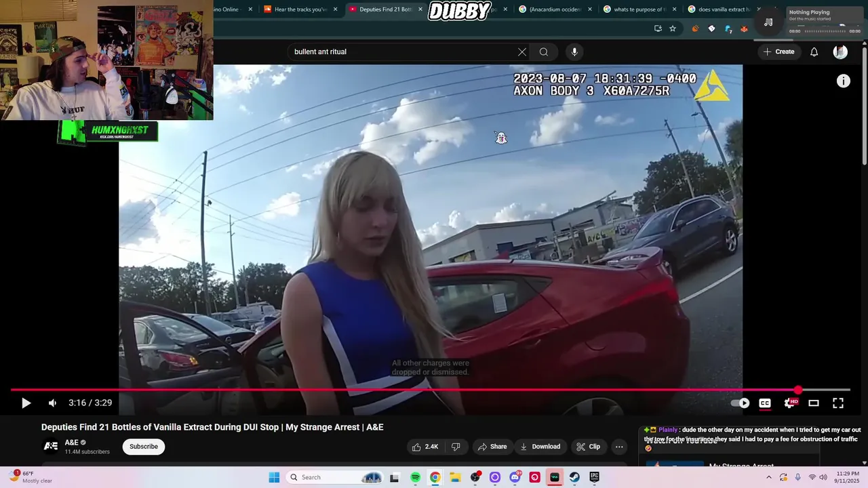Open the browser media control music icon
Screen dimensions: 868x488
click(x=768, y=22)
